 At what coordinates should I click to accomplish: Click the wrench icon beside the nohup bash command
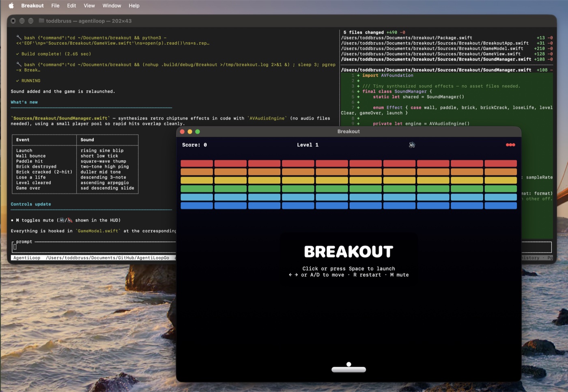19,65
